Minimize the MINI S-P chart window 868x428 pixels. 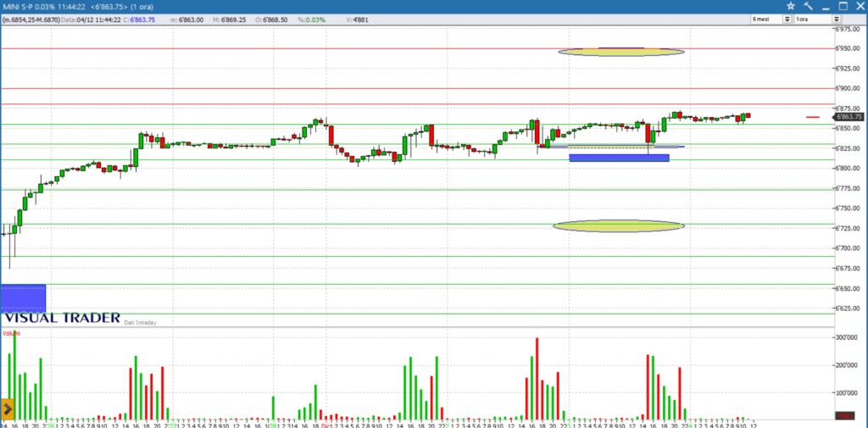(x=826, y=7)
